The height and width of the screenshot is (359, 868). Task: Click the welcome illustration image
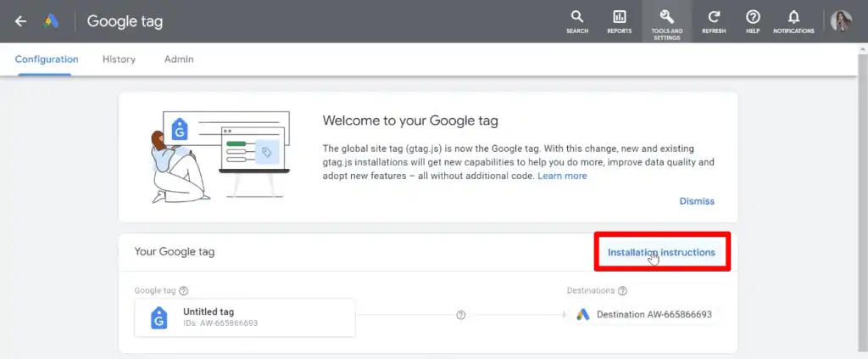pos(220,157)
